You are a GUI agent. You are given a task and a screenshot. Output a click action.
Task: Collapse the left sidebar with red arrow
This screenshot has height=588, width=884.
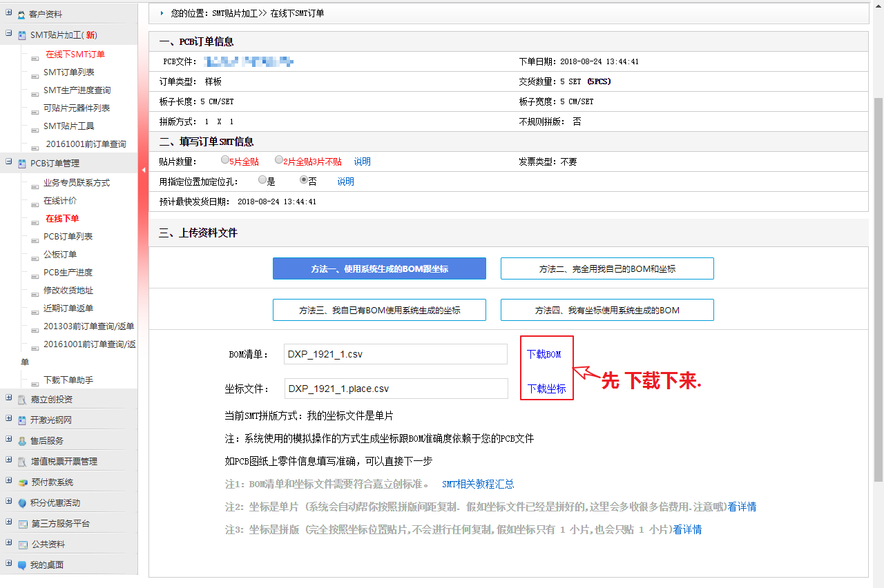click(x=143, y=170)
